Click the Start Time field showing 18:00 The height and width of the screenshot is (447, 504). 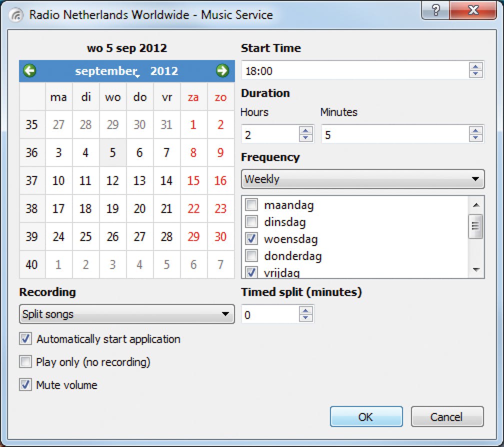(355, 71)
